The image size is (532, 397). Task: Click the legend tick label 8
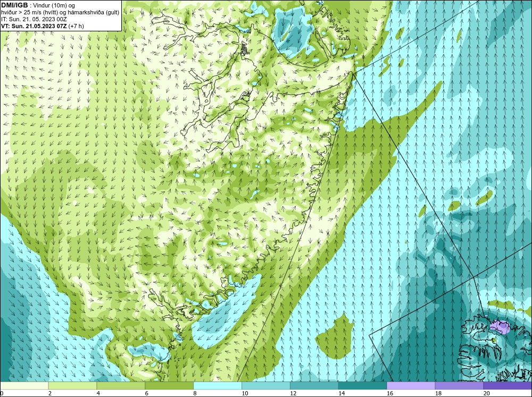point(195,393)
